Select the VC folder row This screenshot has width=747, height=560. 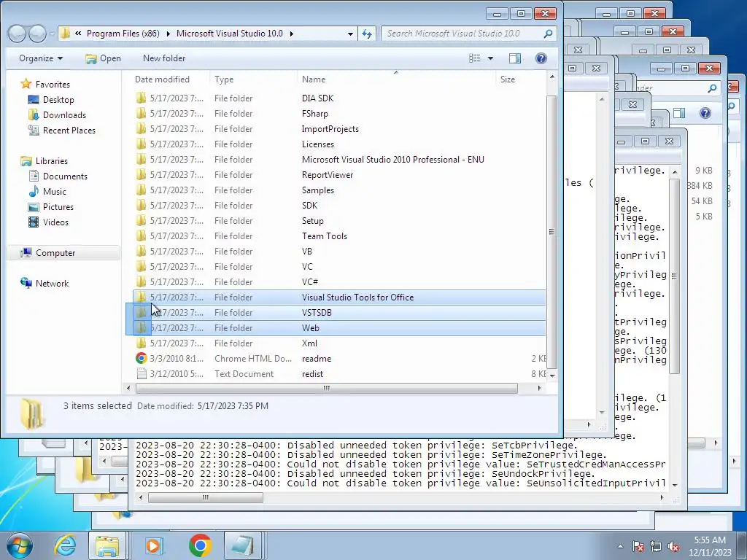click(x=340, y=267)
